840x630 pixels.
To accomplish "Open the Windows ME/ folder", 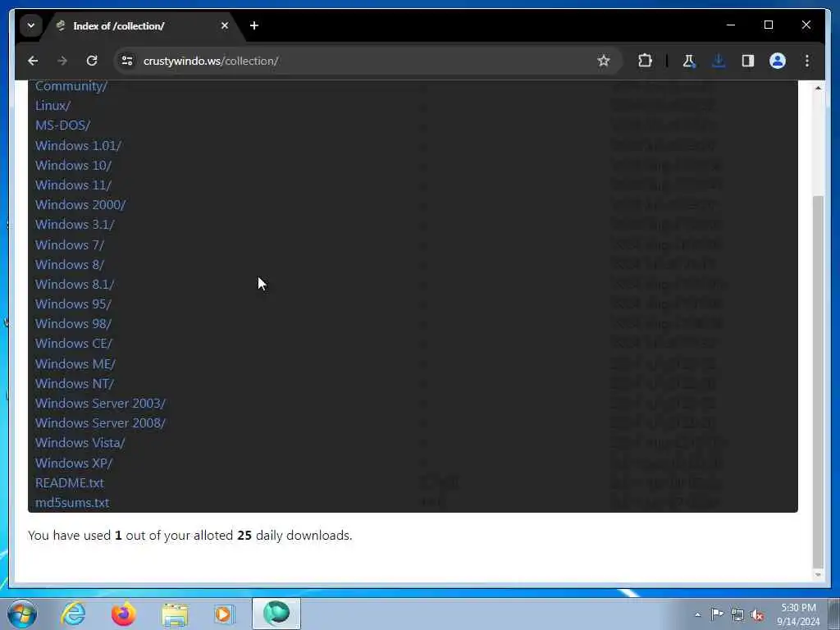I will [75, 363].
